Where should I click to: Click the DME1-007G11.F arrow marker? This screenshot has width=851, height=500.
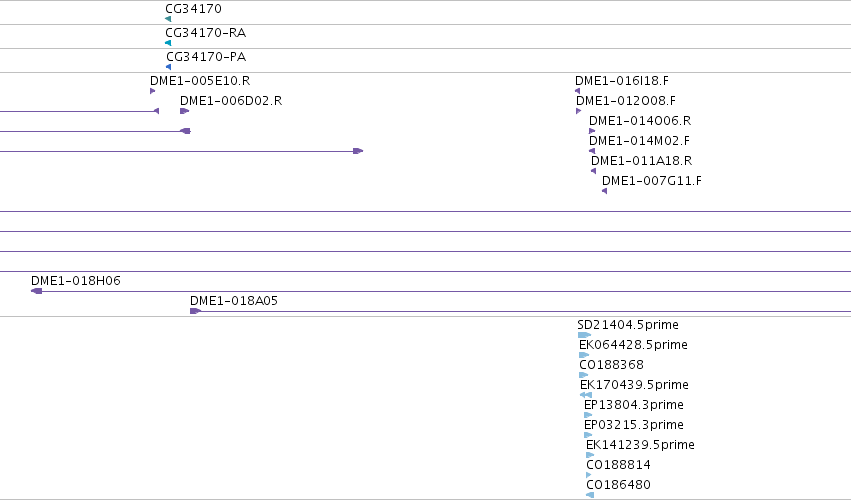pos(605,191)
